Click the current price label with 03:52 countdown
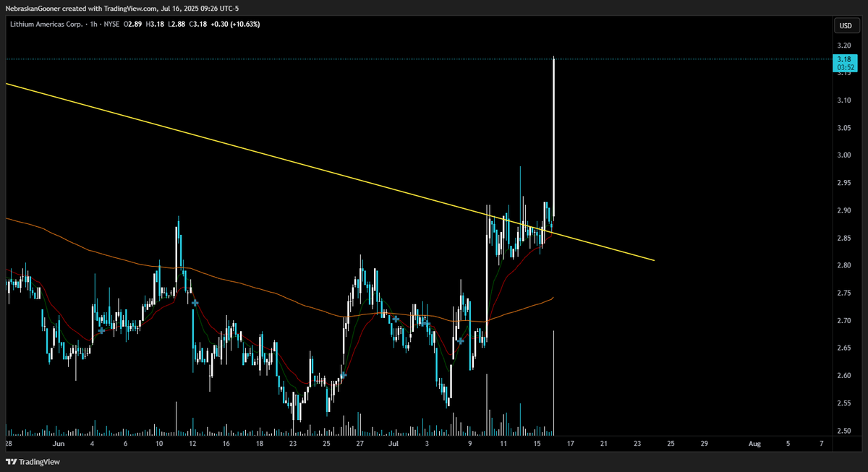The image size is (868, 472). coord(845,63)
